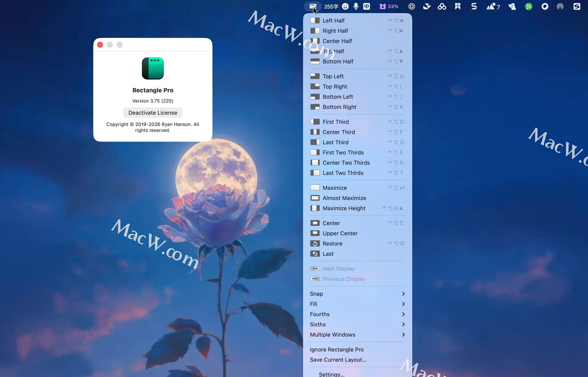Select Almost Maximize menu item
Screen dimensions: 588x377
pos(344,198)
